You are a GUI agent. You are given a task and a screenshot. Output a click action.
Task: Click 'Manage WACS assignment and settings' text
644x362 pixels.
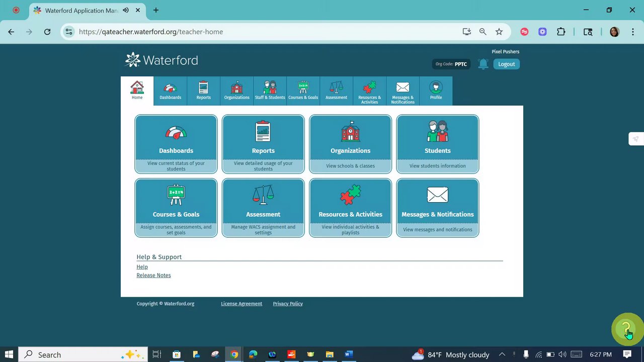263,230
